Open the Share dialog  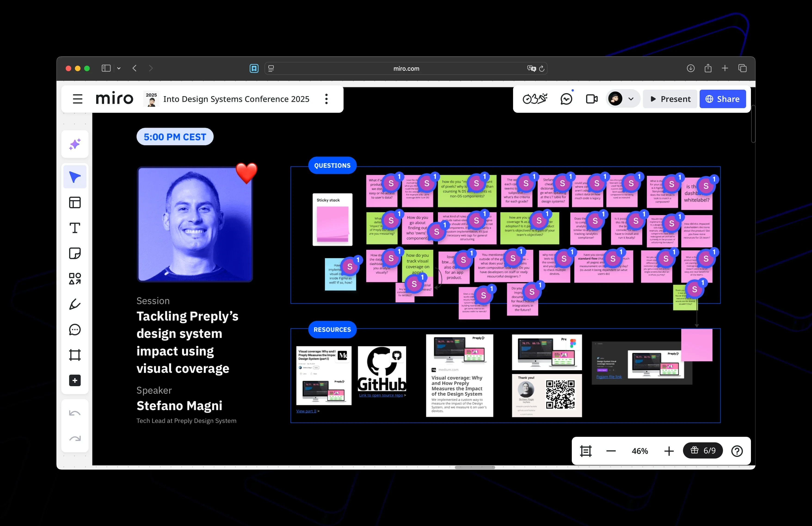click(x=723, y=99)
